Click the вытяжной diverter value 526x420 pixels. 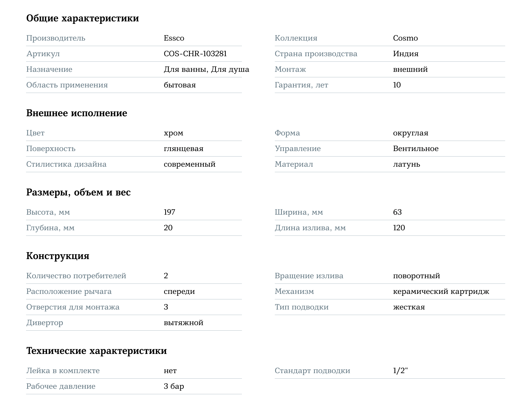[184, 323]
